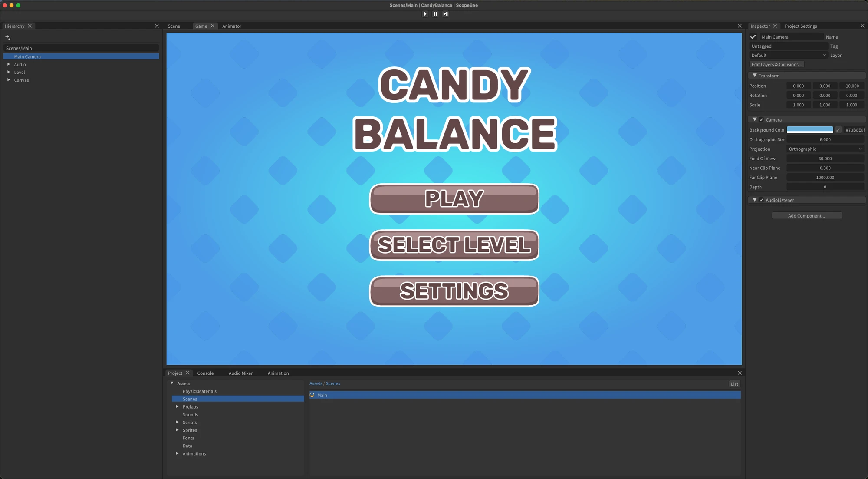Switch to the Console tab
The width and height of the screenshot is (868, 479).
point(205,373)
